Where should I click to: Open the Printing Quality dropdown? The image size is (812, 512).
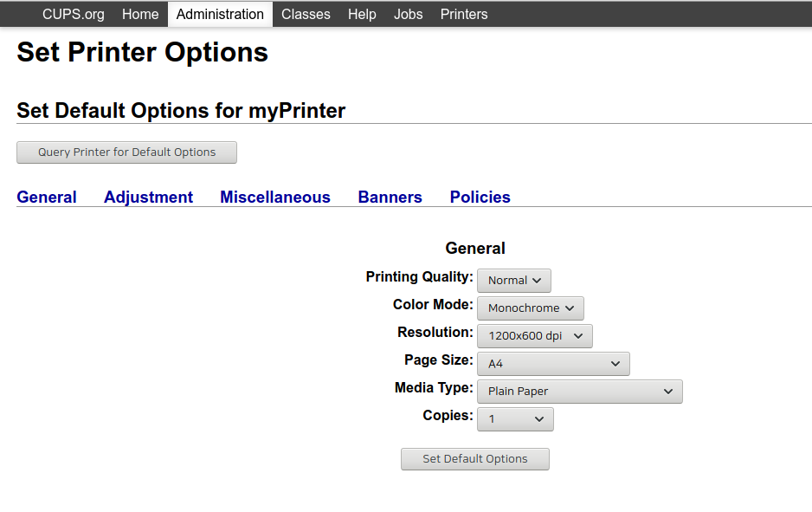[x=513, y=281]
